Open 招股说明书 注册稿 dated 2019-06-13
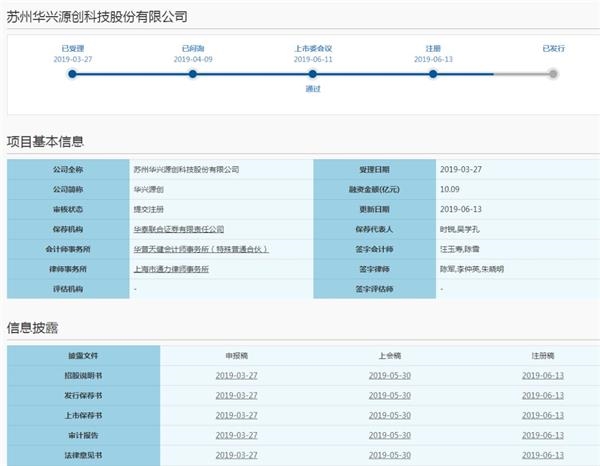 [x=543, y=375]
